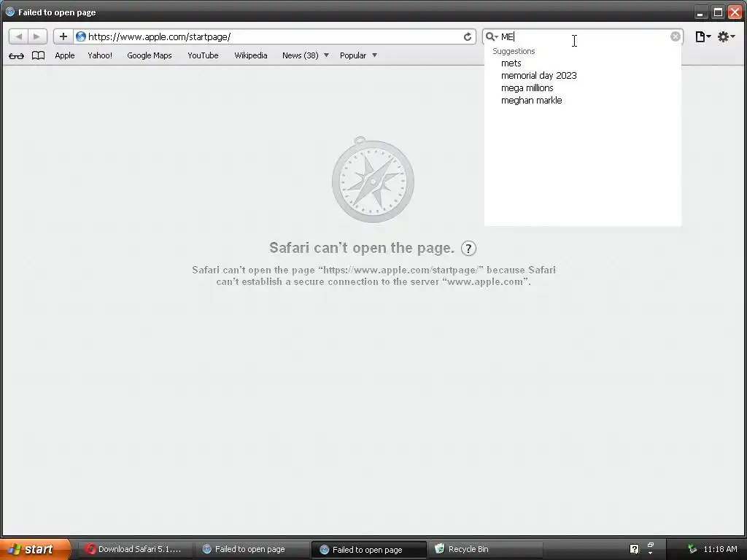Minimize the Safari window
The height and width of the screenshot is (560, 747).
click(700, 12)
